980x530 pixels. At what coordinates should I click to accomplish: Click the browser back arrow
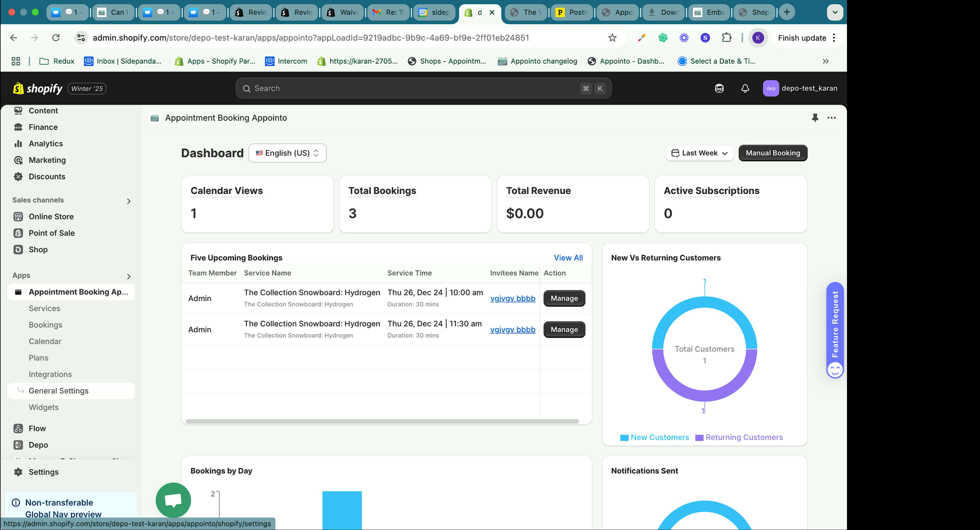point(14,38)
